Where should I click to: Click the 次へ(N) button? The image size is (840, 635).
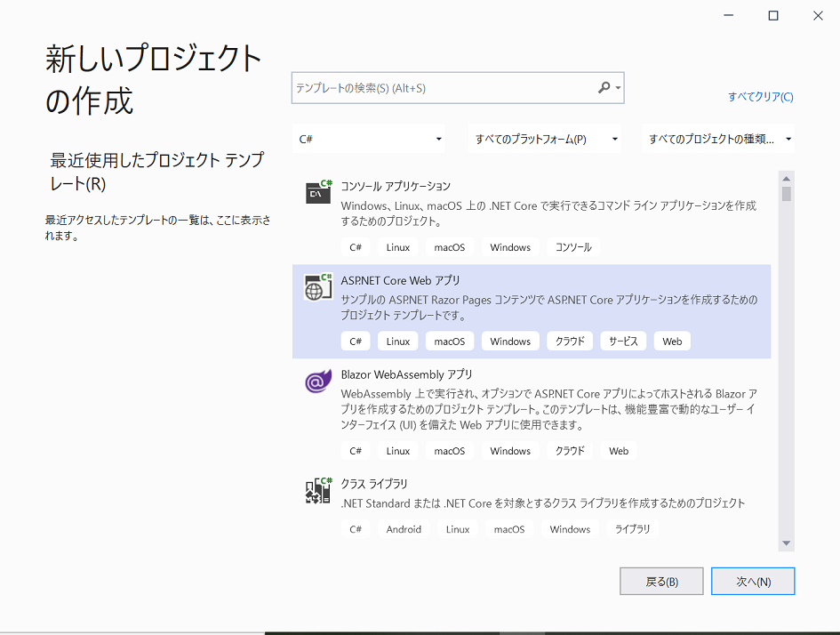click(753, 582)
